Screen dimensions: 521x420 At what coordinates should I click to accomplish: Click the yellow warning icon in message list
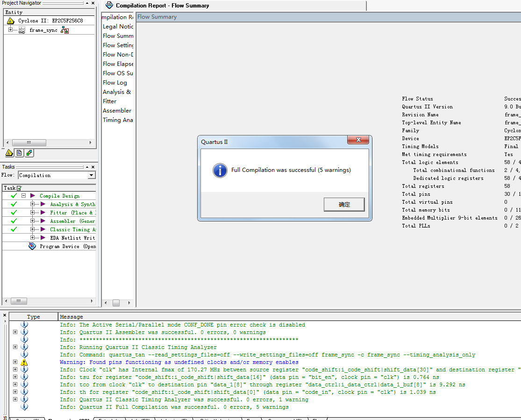(x=24, y=362)
